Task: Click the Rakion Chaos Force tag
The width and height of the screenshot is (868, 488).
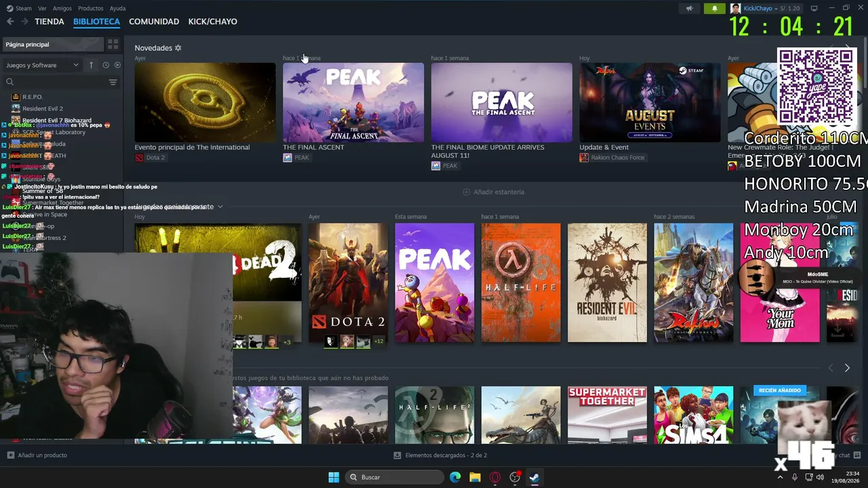Action: (x=612, y=157)
